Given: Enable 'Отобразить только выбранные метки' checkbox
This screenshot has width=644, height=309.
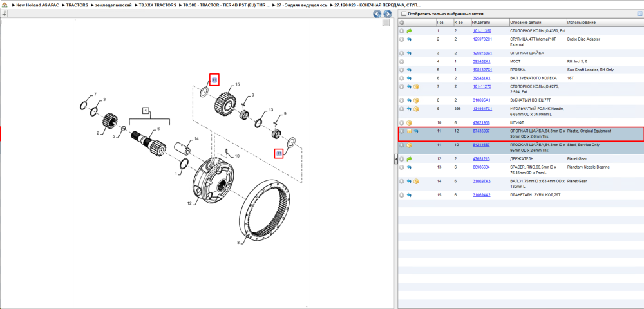Looking at the screenshot, I should pos(403,14).
